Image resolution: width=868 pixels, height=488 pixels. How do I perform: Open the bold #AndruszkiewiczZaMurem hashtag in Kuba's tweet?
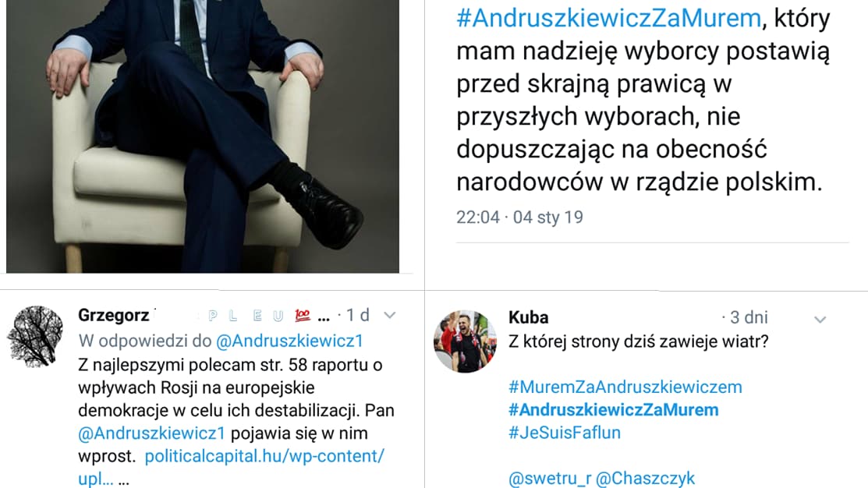pos(613,410)
